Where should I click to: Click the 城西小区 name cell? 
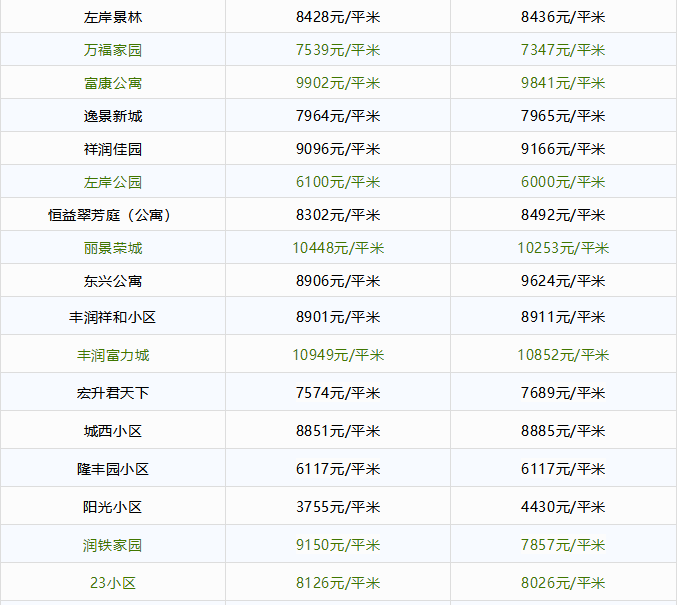click(x=113, y=431)
